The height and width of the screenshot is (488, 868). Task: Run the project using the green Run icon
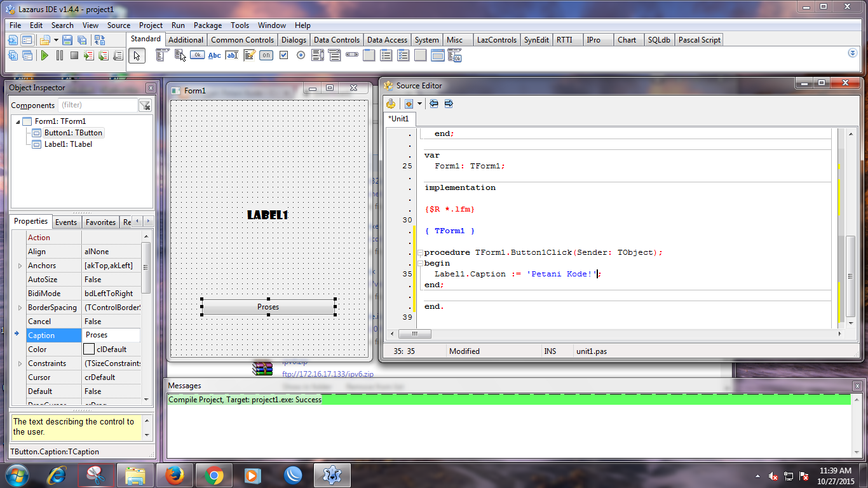tap(44, 55)
